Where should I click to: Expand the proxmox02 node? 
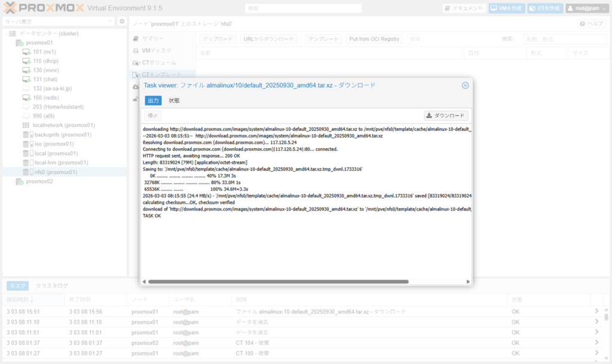pyautogui.click(x=14, y=182)
